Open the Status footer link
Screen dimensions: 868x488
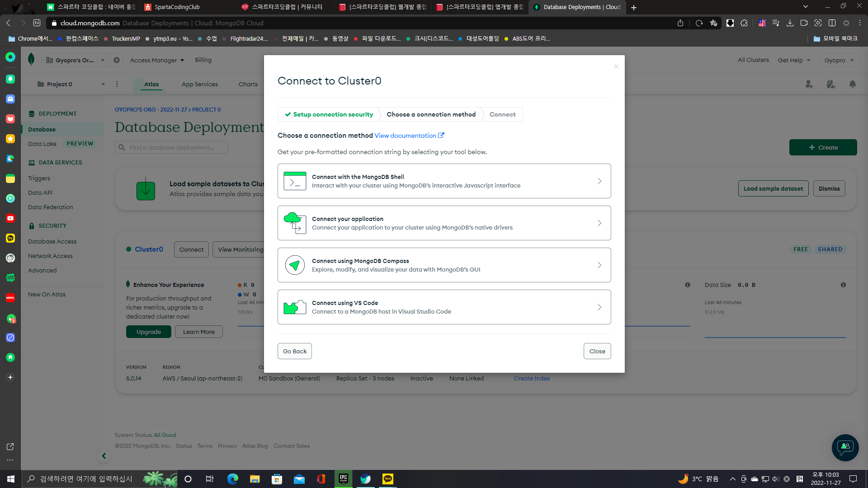coord(184,446)
